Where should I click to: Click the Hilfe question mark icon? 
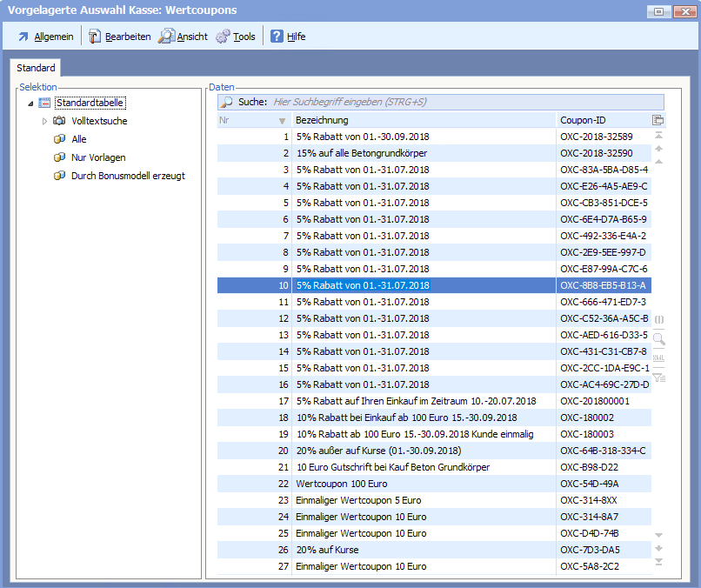point(277,37)
